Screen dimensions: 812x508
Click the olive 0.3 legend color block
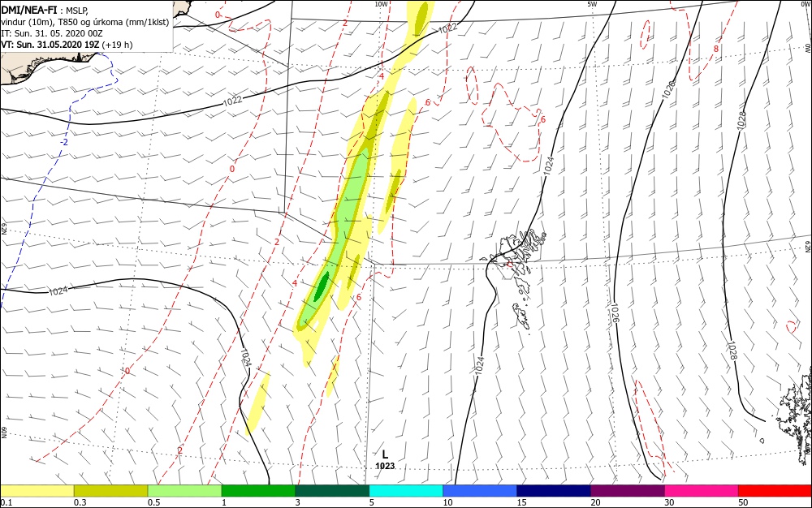pos(110,491)
